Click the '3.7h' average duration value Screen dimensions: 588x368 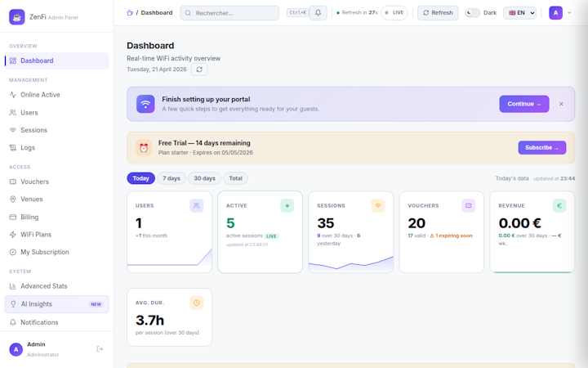149,321
